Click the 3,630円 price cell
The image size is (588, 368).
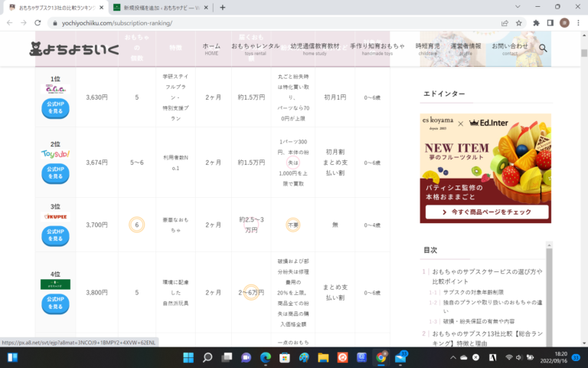(96, 97)
